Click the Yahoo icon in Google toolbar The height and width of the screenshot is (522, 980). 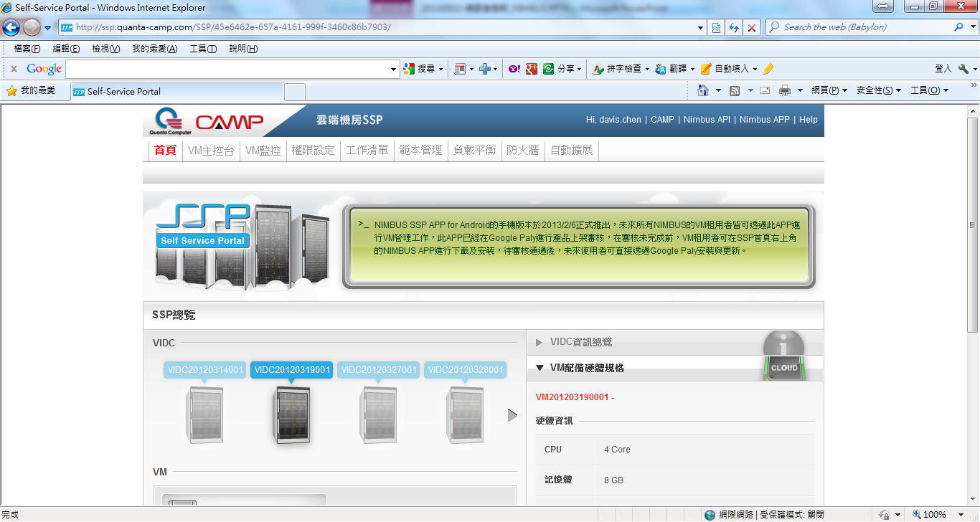pos(514,69)
